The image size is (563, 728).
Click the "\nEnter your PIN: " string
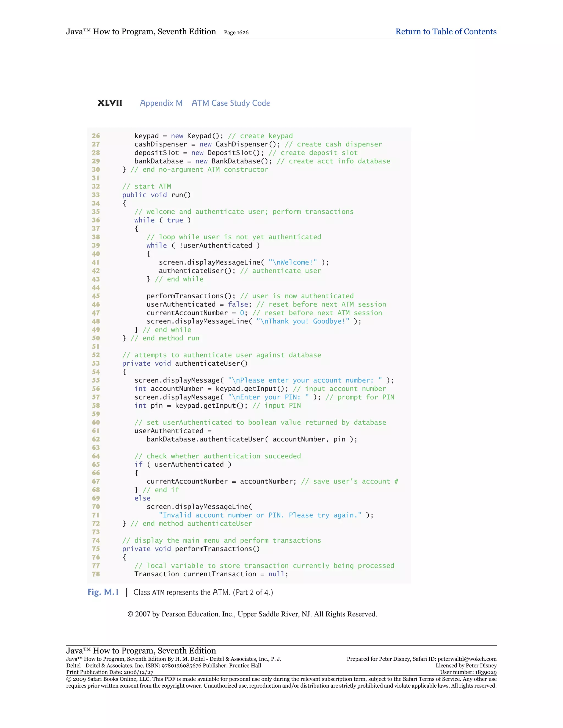[268, 397]
